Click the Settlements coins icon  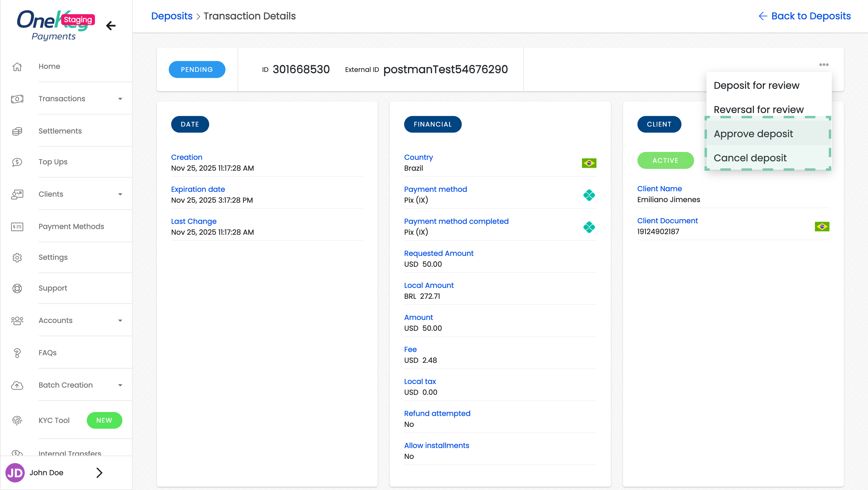[x=17, y=131]
